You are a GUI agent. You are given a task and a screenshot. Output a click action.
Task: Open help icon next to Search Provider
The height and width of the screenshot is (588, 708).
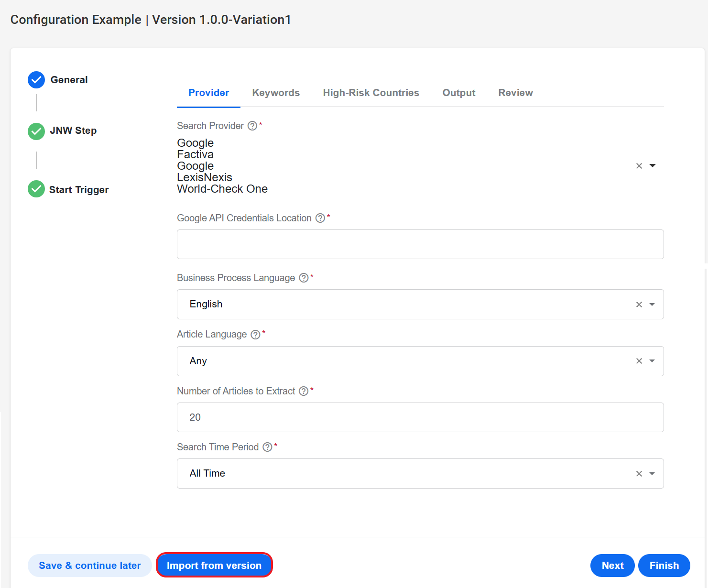click(x=252, y=126)
